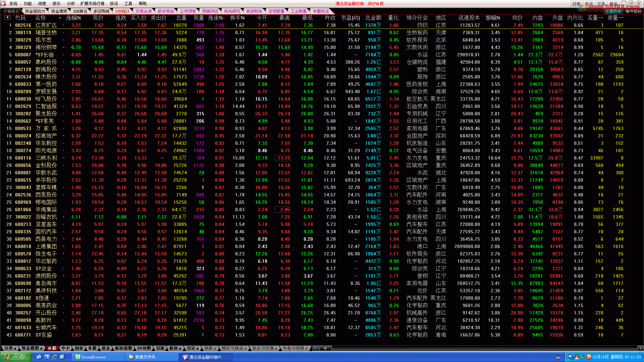Open the 帮助 menu
The height and width of the screenshot is (362, 644).
(x=143, y=4)
